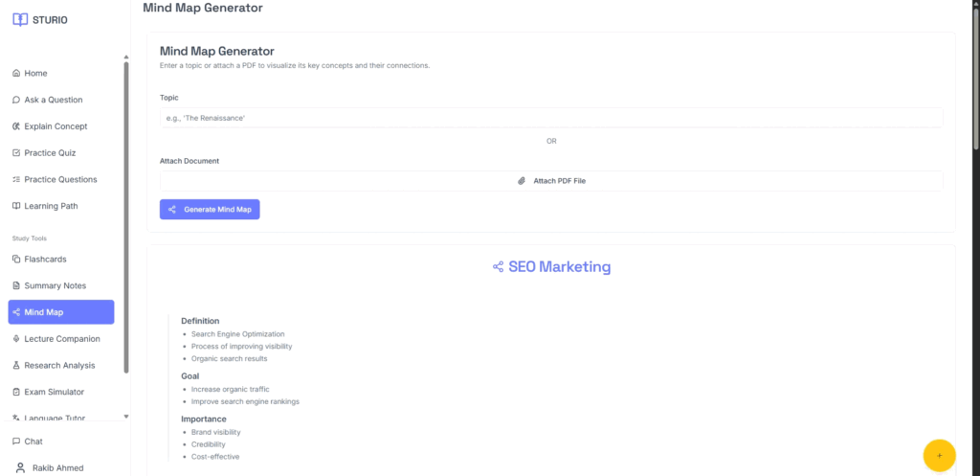This screenshot has width=980, height=476.
Task: Click the sidebar scroll up arrow
Action: pos(126,57)
